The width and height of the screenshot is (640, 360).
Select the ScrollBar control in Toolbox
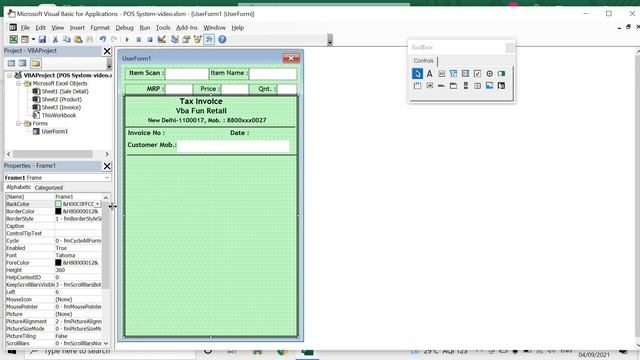tap(465, 86)
